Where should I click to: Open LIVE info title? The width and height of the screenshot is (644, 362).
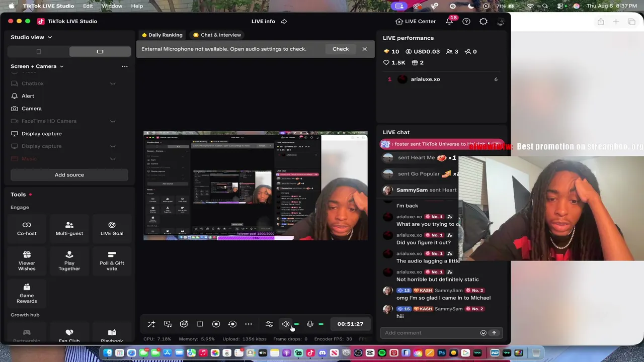click(x=263, y=21)
